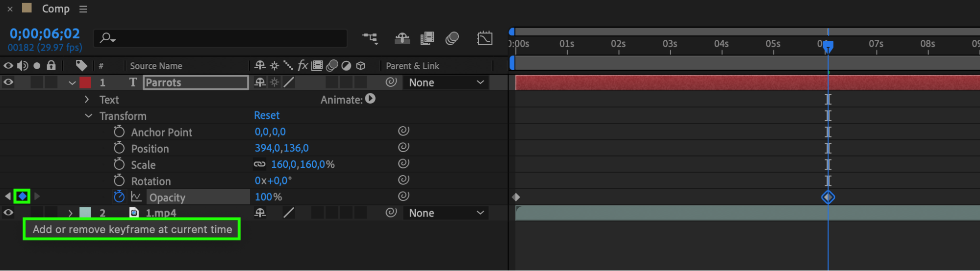The width and height of the screenshot is (980, 271).
Task: Hide the Parrots text layer
Action: (8, 82)
